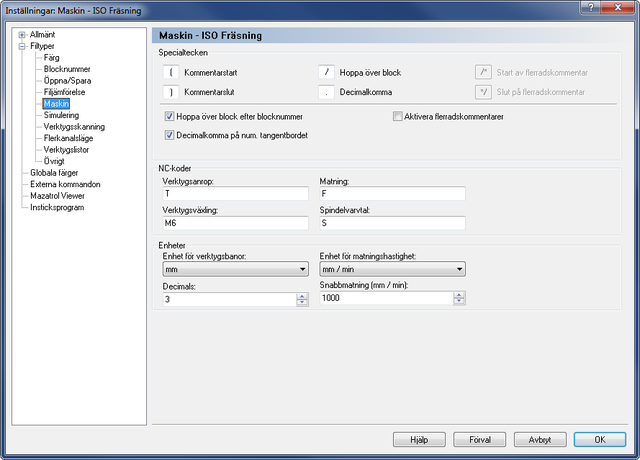Click the Decimalkomma character field

click(327, 92)
